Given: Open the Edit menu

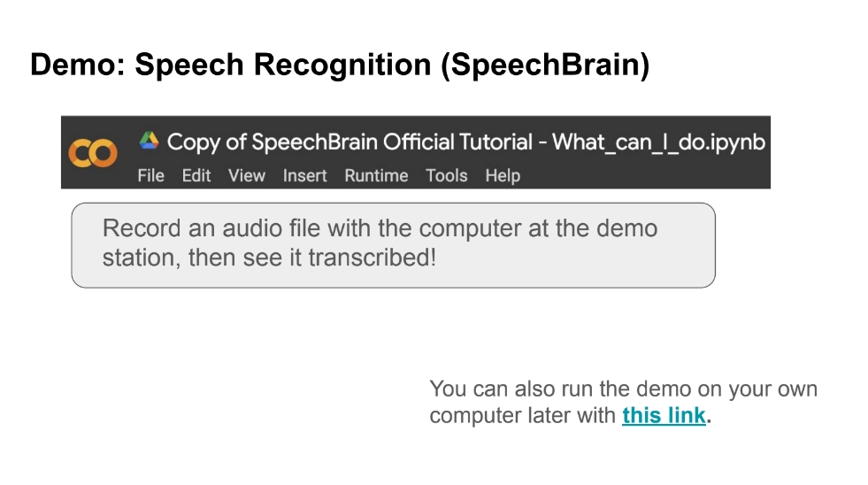Looking at the screenshot, I should (x=196, y=175).
